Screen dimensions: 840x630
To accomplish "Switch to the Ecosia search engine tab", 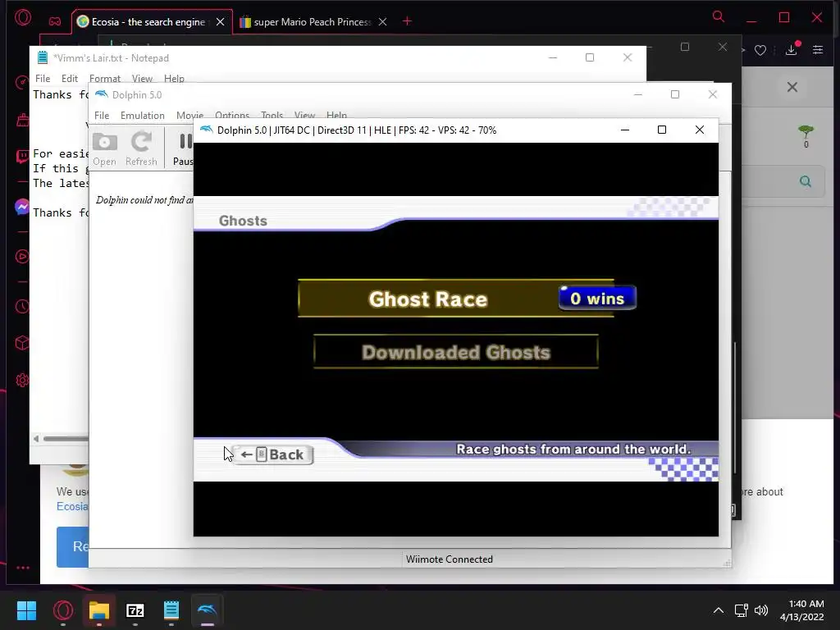I will point(148,22).
